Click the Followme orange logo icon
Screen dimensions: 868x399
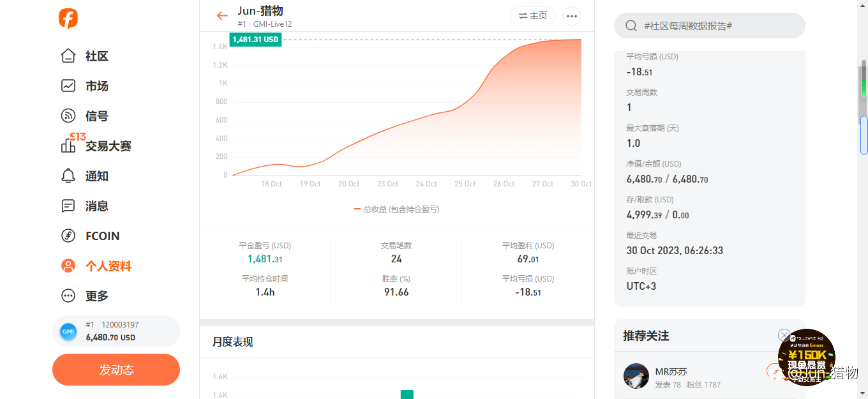coord(68,19)
